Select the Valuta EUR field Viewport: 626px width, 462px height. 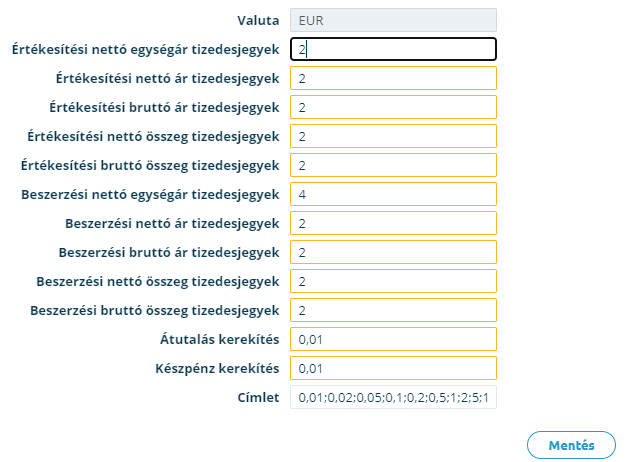click(393, 20)
